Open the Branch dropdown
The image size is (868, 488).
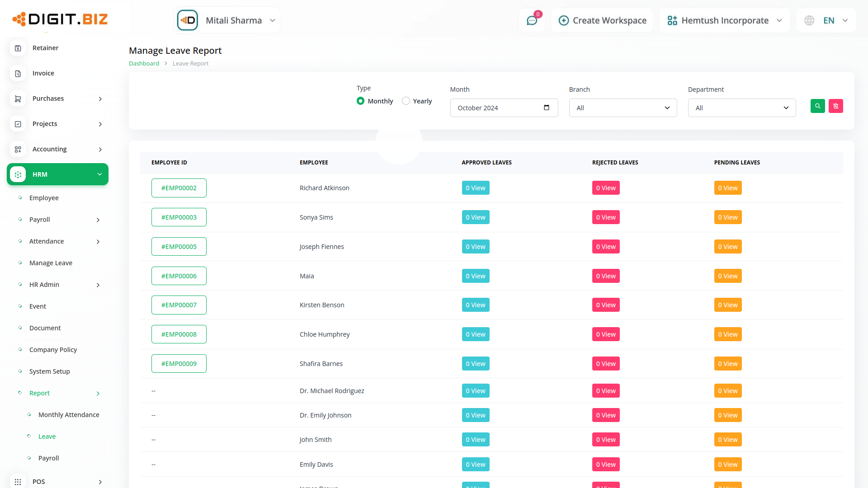point(623,108)
